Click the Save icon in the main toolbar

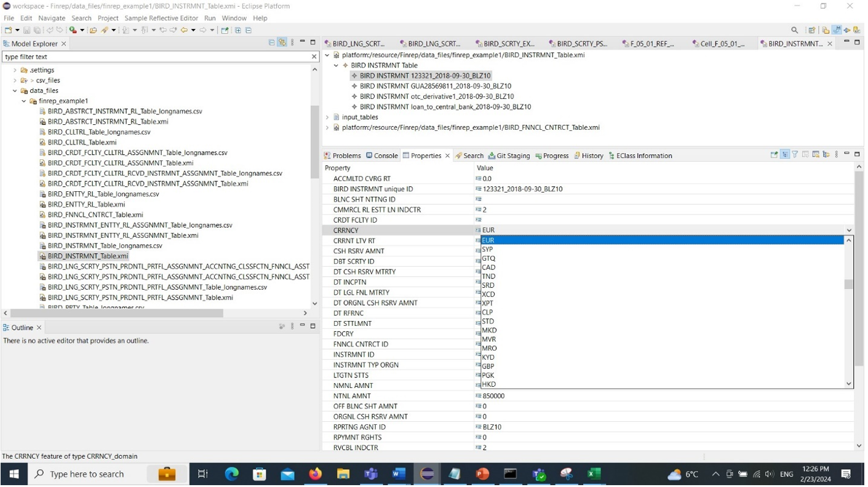(27, 30)
